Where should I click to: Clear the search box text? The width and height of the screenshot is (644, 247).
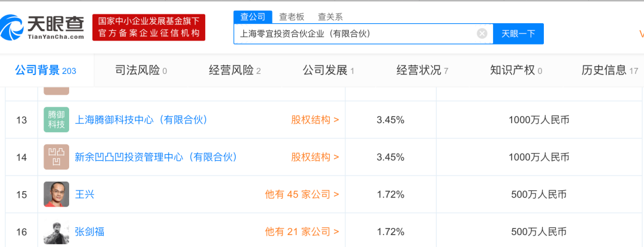[x=482, y=34]
